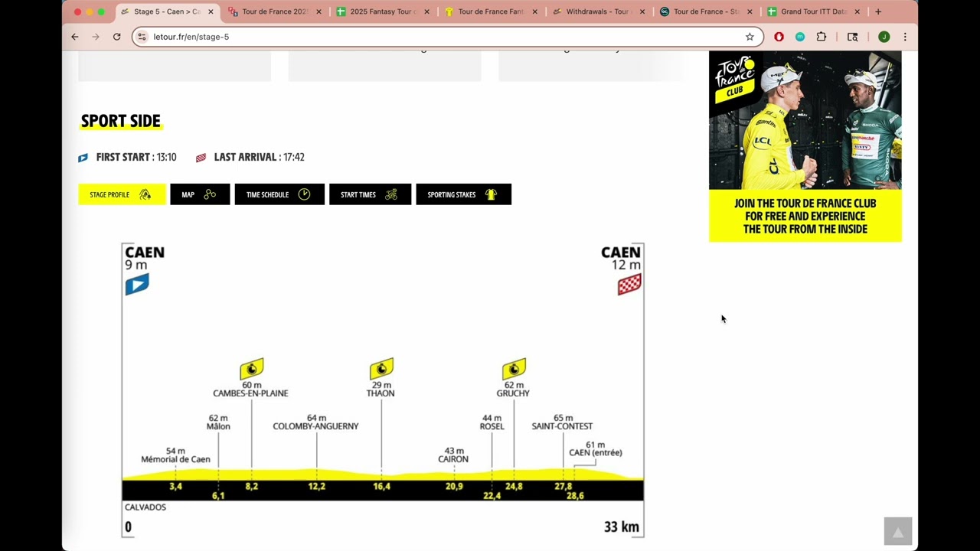Open the Time Schedule button
980x551 pixels.
(x=279, y=194)
